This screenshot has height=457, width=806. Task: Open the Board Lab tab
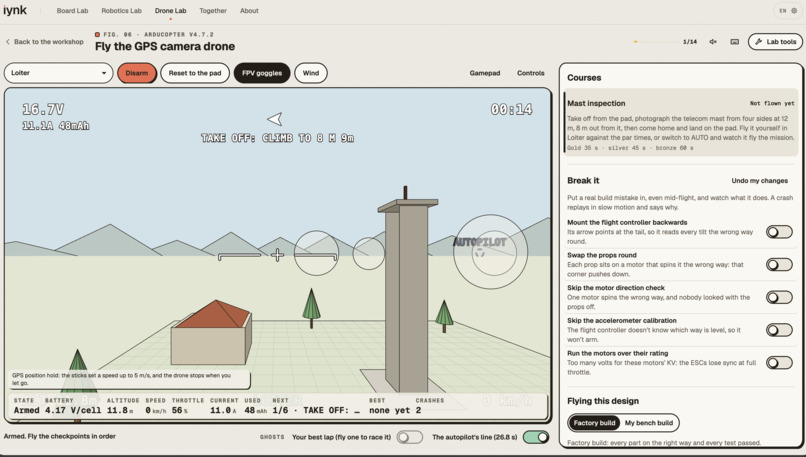click(x=72, y=10)
